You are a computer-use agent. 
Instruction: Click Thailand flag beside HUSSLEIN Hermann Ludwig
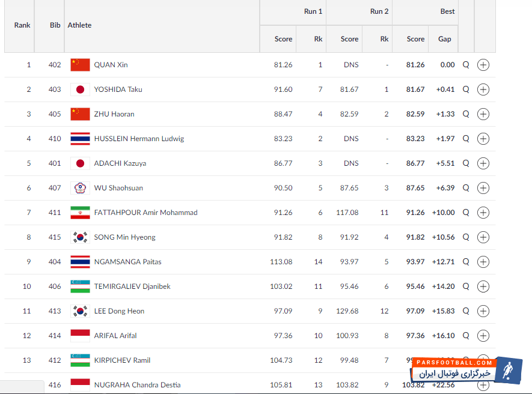pyautogui.click(x=80, y=139)
